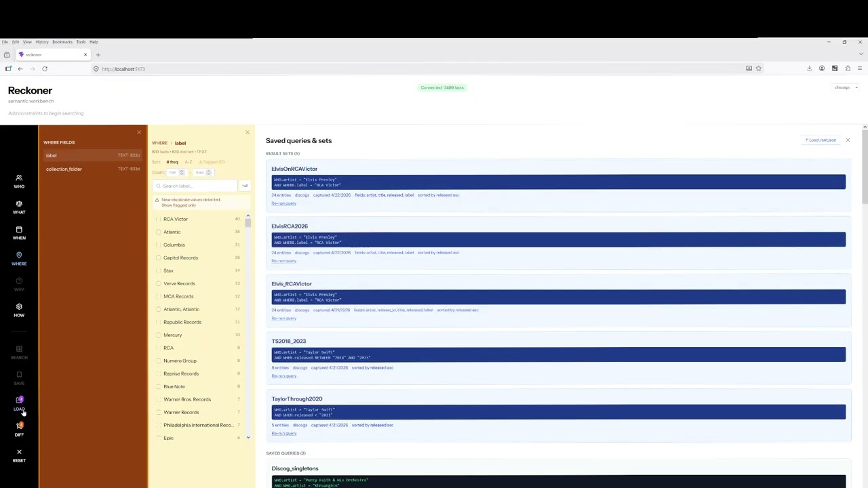
Task: Open the Edit menu
Action: pyautogui.click(x=15, y=42)
